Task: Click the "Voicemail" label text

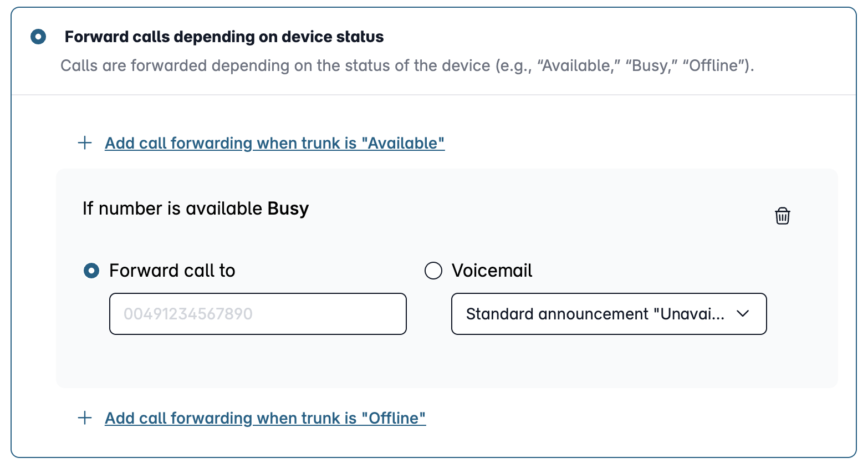Action: 492,271
